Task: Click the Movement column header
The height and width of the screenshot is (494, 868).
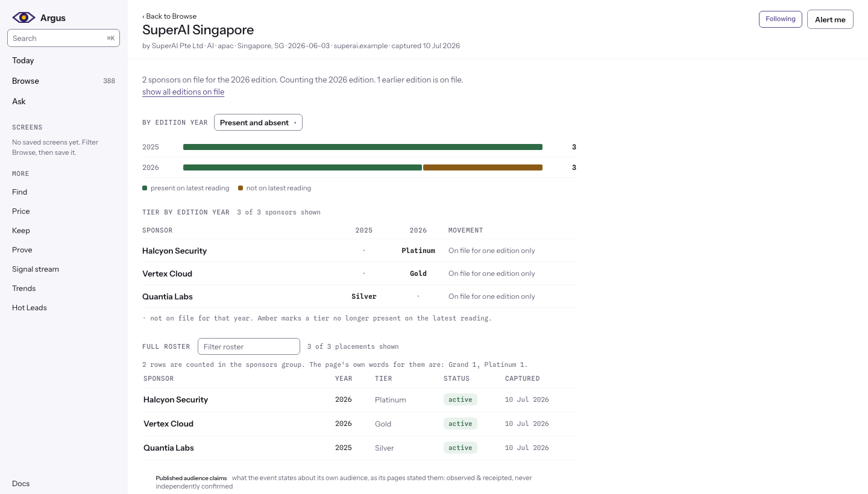Action: 466,230
